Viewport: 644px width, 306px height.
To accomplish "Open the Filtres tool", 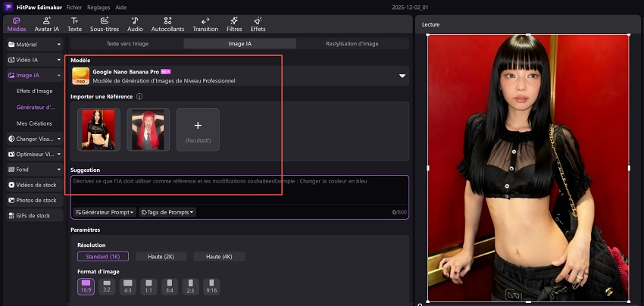I will [233, 24].
